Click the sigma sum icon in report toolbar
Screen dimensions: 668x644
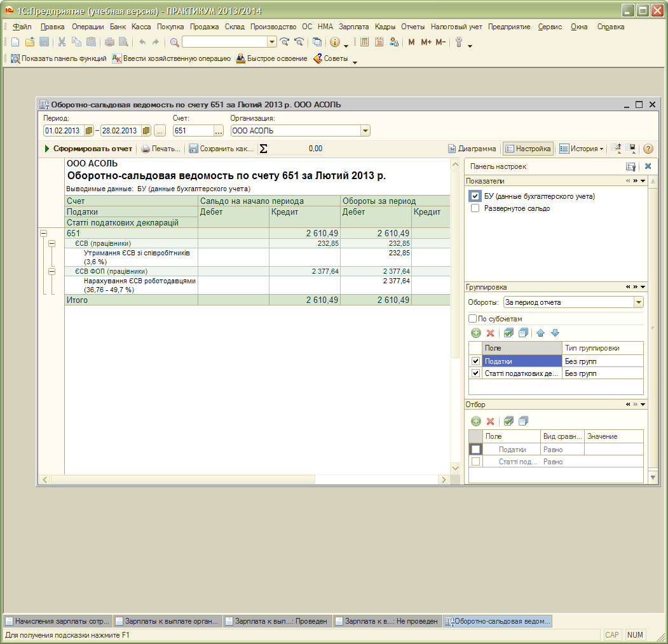pos(264,149)
